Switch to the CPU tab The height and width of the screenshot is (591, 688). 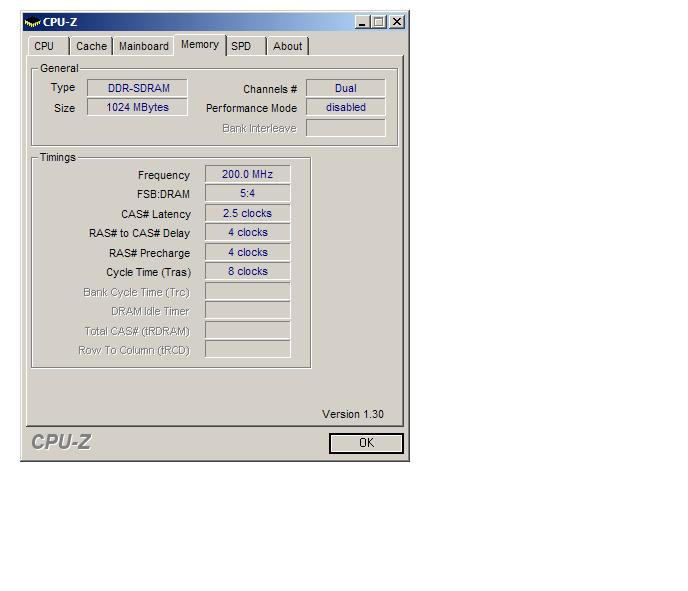click(48, 46)
